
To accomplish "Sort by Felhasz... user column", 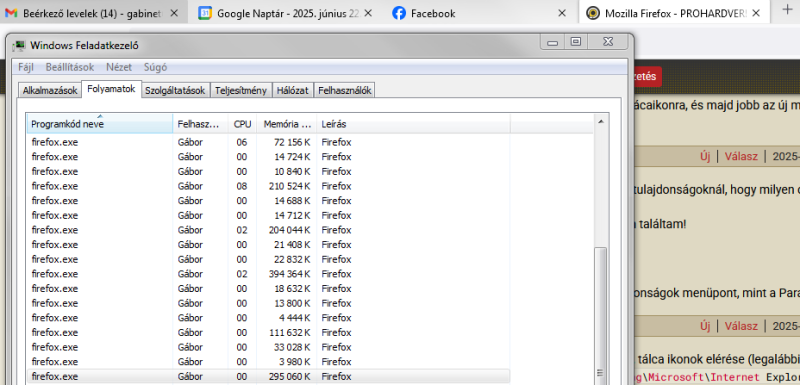I will tap(200, 124).
